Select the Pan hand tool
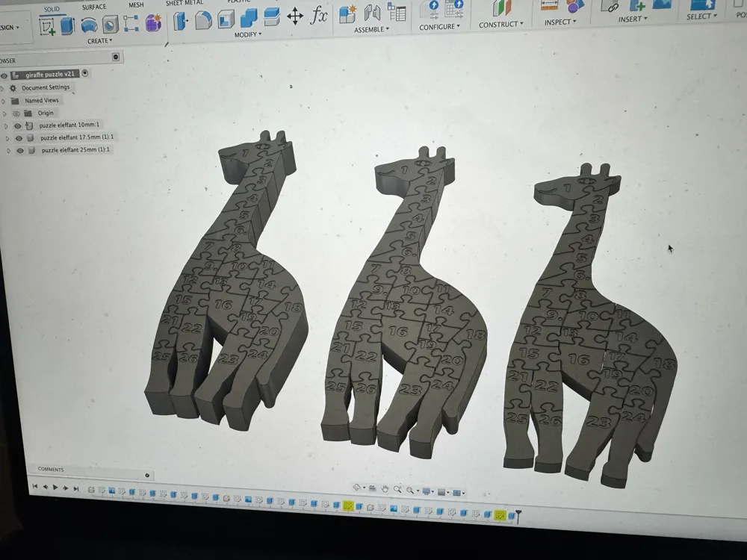Viewport: 747px width, 560px height. 385,489
